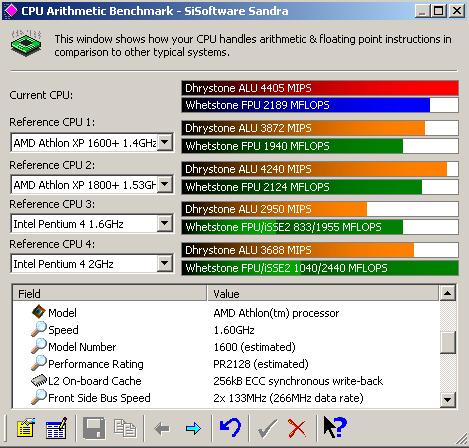Click the grey back arrow icon

162,428
